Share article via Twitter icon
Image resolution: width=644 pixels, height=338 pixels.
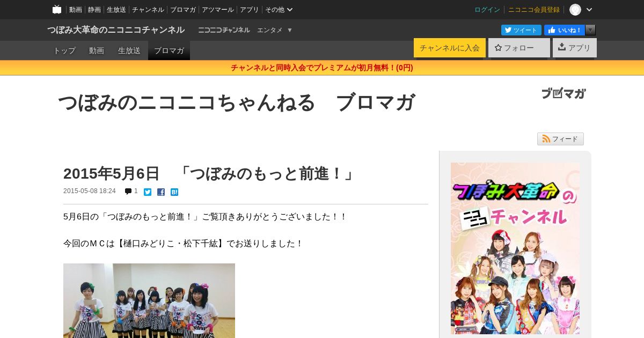pyautogui.click(x=148, y=192)
